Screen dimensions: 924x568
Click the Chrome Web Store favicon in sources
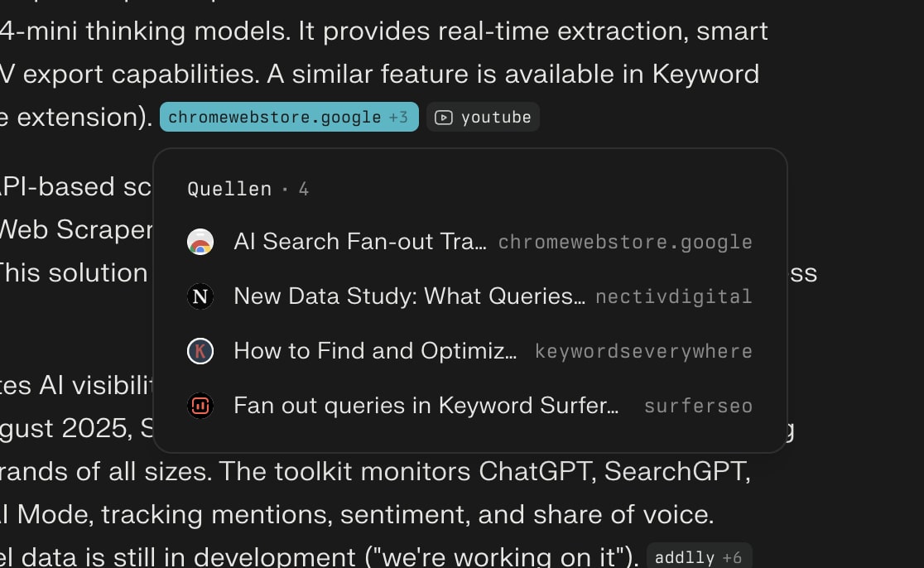(x=200, y=242)
